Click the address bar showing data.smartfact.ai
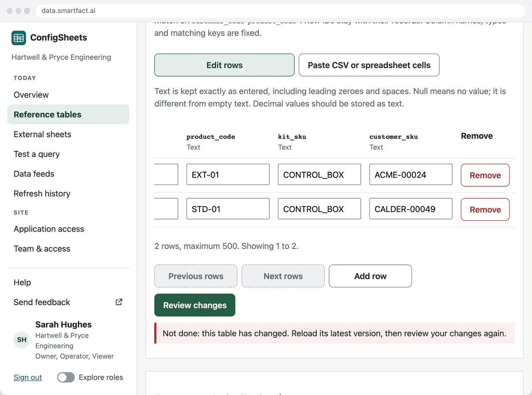532x395 pixels. tap(281, 11)
